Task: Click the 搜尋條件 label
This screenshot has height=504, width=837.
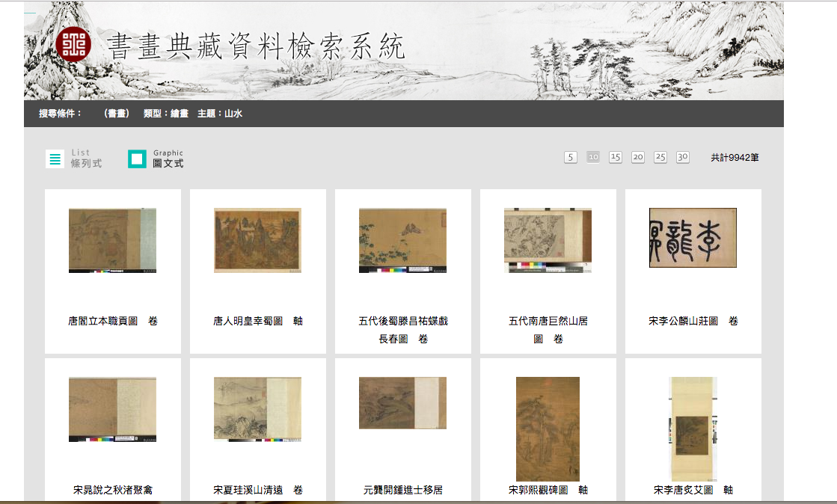Action: [60, 113]
